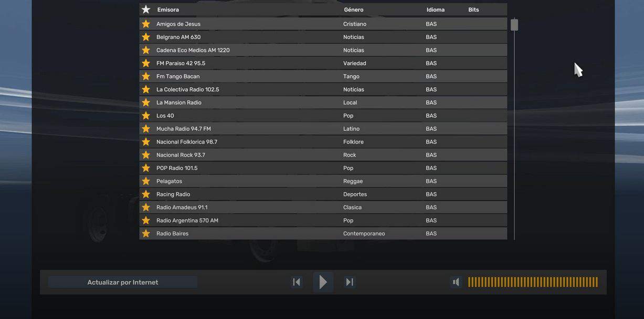The height and width of the screenshot is (319, 644).
Task: Sort by favorites star column header
Action: coord(146,9)
